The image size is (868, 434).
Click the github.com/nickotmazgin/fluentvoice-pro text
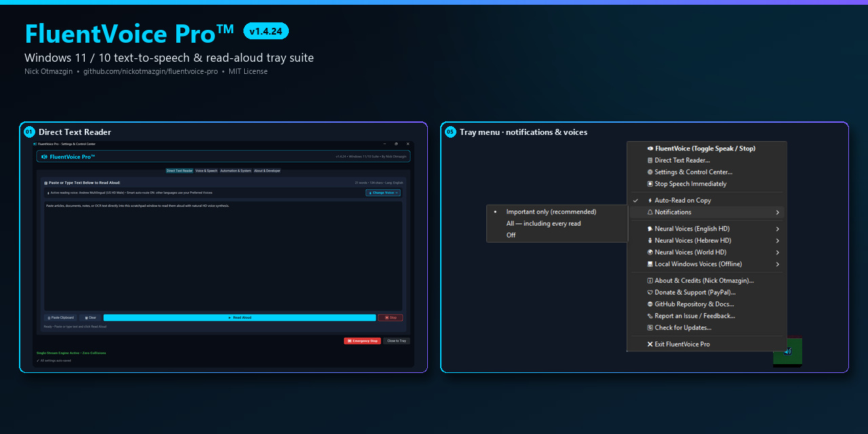point(151,71)
